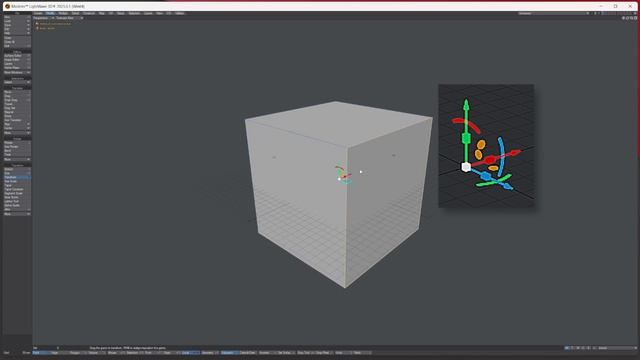This screenshot has width=640, height=360.
Task: Select the highlighted Transform tool
Action: click(17, 177)
